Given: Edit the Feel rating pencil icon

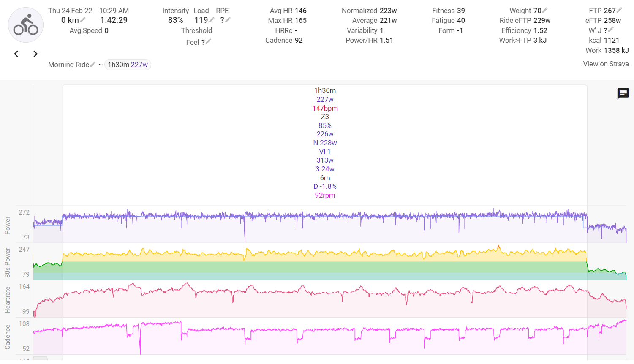Looking at the screenshot, I should point(208,42).
